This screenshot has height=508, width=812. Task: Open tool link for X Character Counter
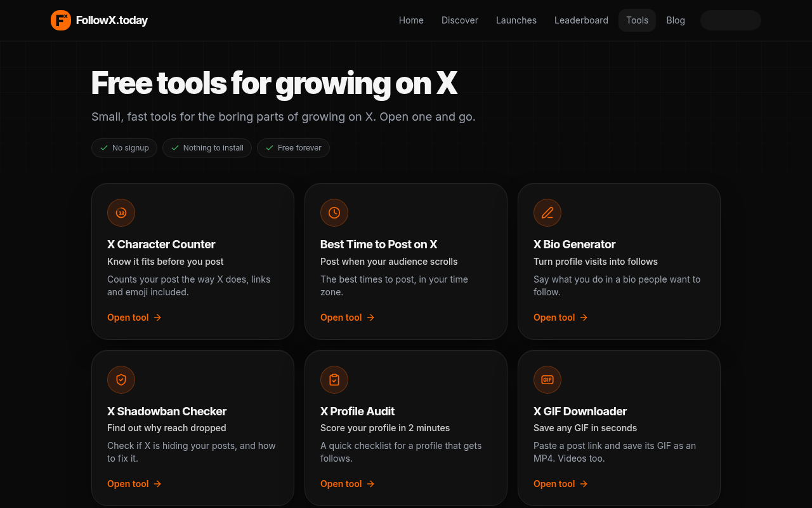click(134, 317)
